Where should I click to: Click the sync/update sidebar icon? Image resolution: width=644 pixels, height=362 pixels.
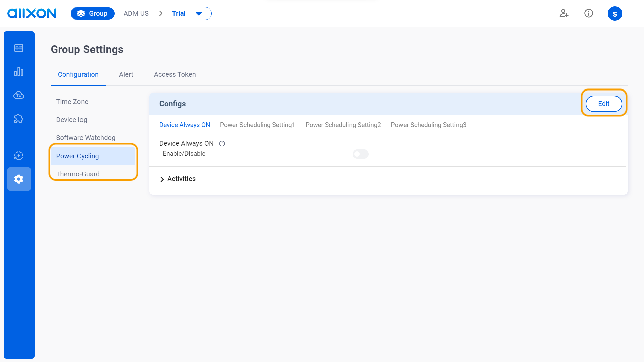click(x=19, y=156)
